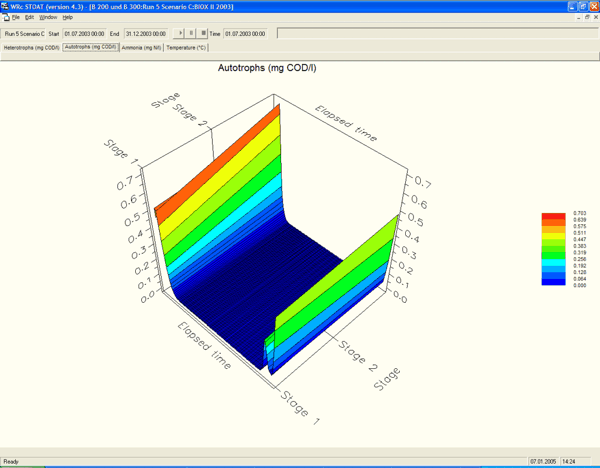Open the Edit menu

coord(30,18)
